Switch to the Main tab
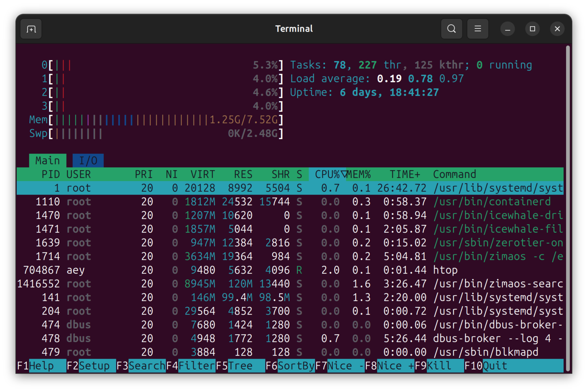Screen dimensions: 588x391 tap(48, 161)
